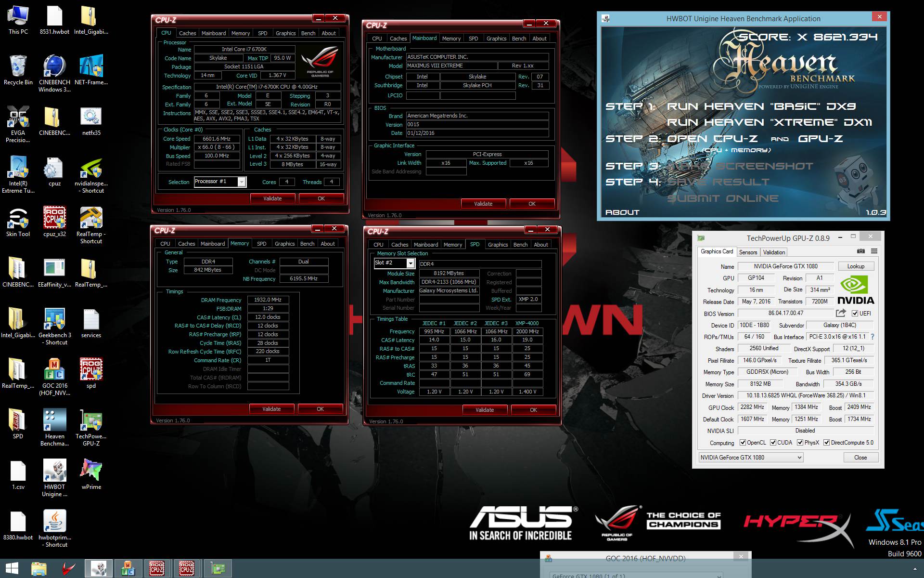Screen dimensions: 924x578
Task: Open the Skin Tool desktop icon
Action: tap(18, 222)
